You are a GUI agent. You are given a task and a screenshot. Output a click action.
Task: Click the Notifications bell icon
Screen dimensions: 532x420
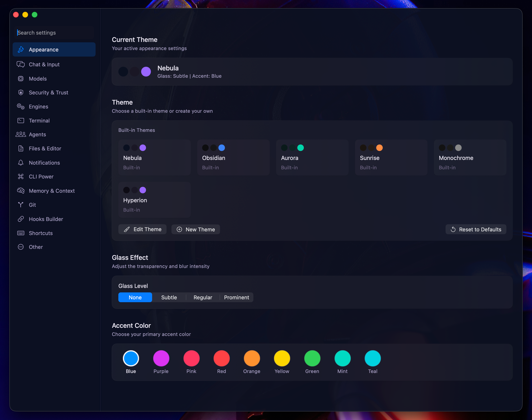click(21, 163)
